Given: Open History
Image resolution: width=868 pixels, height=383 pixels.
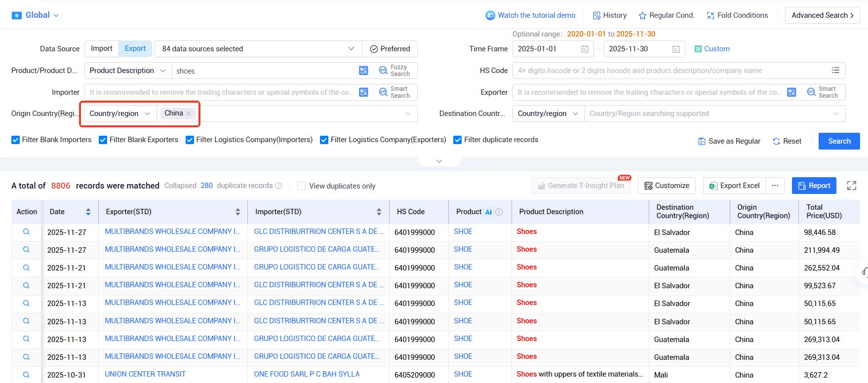Looking at the screenshot, I should pyautogui.click(x=610, y=15).
